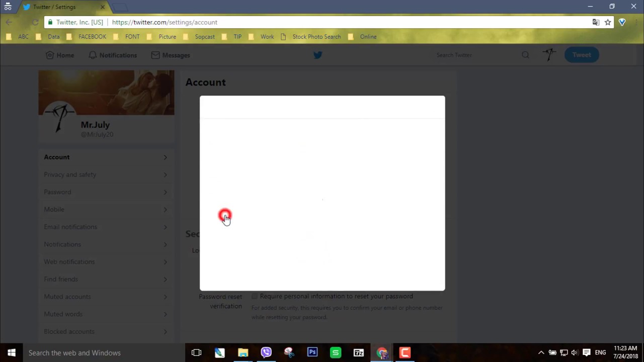Select Account in settings sidebar
Viewport: 644px width, 362px height.
coord(106,157)
